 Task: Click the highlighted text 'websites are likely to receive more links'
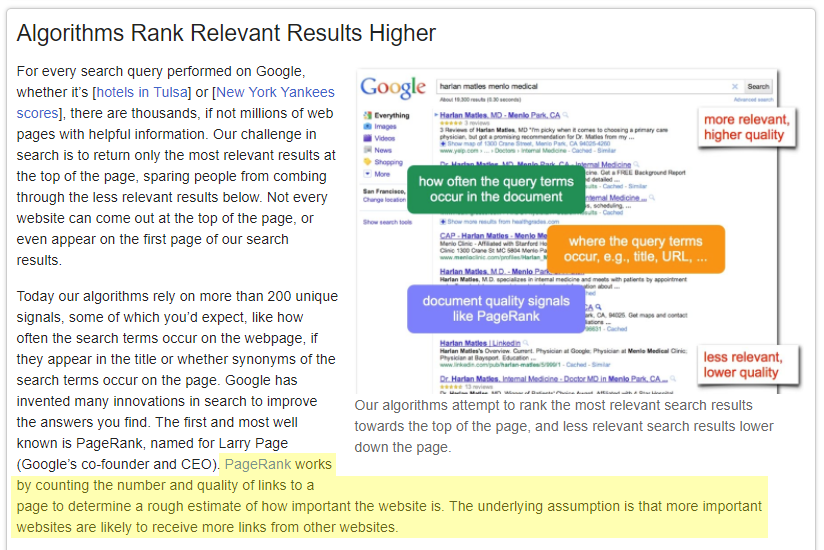pyautogui.click(x=140, y=527)
